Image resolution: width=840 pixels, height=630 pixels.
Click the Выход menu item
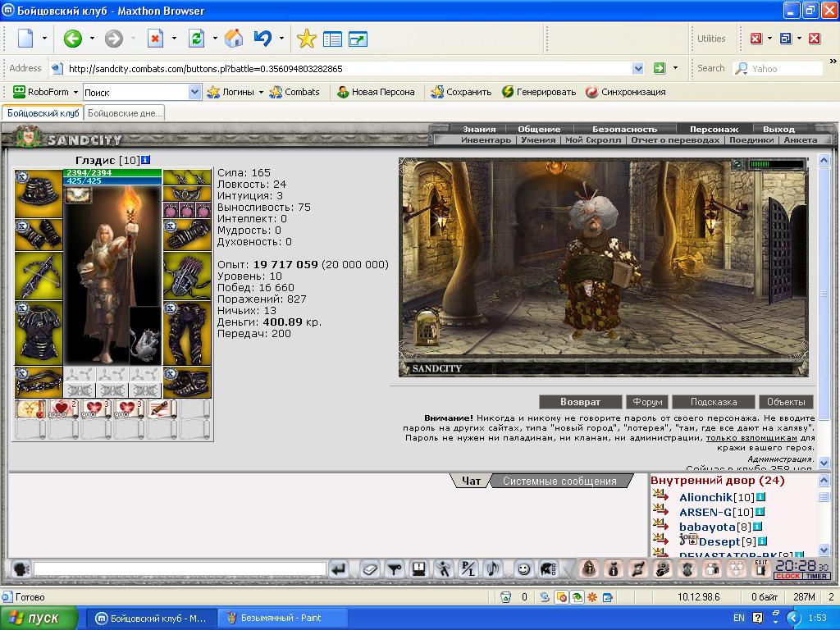(778, 129)
